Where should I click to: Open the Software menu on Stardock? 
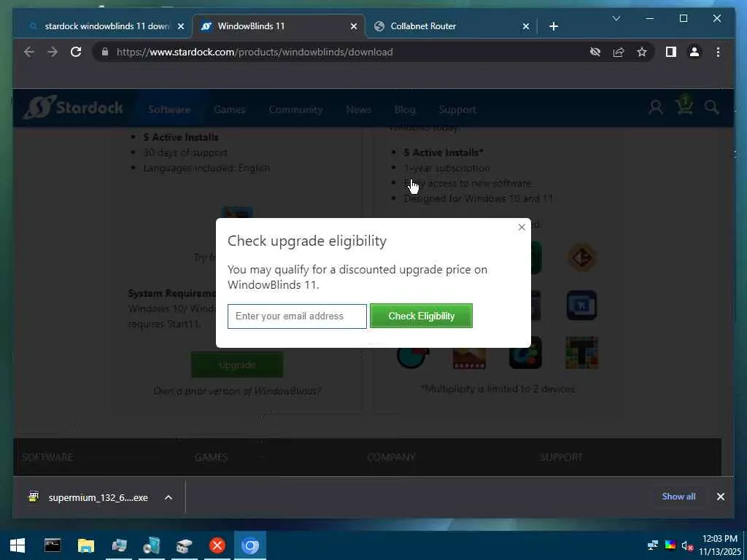(x=169, y=109)
